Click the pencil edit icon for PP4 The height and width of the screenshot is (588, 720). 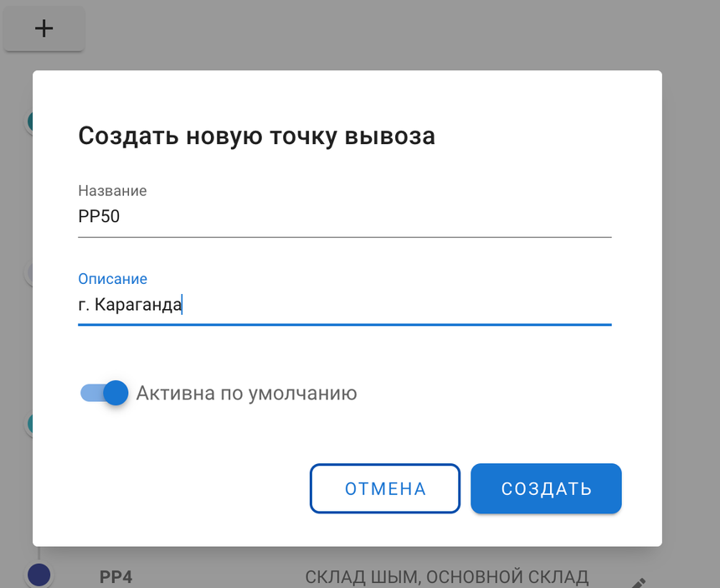coord(638,583)
